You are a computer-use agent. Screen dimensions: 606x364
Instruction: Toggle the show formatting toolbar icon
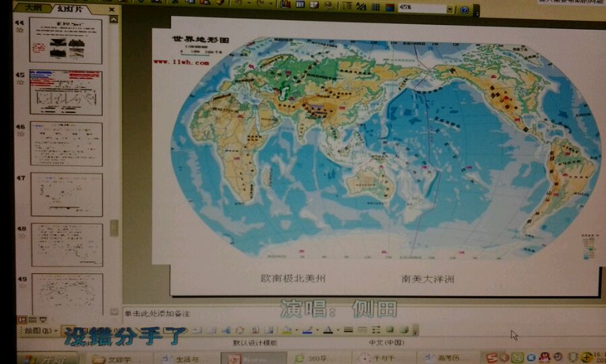click(x=362, y=7)
